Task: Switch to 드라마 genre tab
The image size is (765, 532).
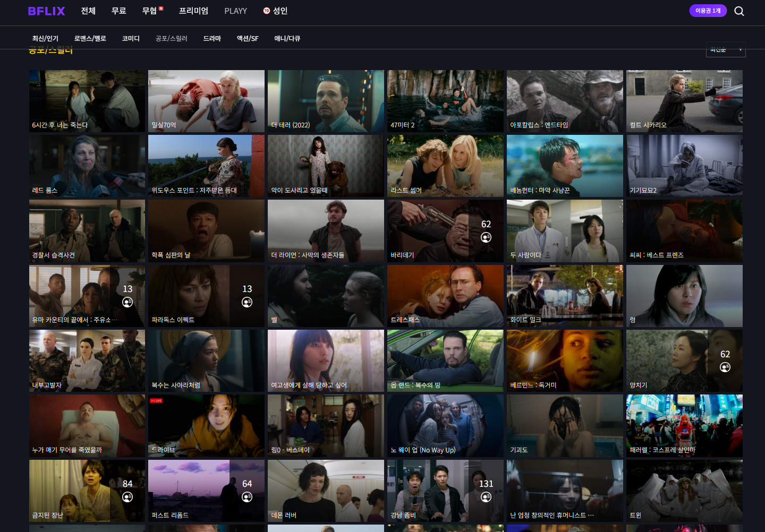Action: 212,38
